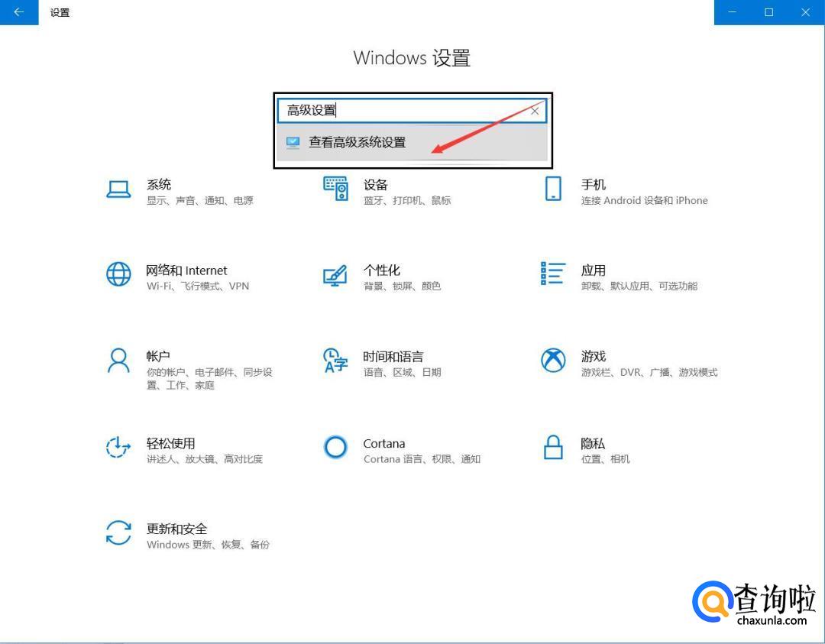
Task: Click the 讲述人、放大镜、高对比度 description
Action: [x=205, y=459]
